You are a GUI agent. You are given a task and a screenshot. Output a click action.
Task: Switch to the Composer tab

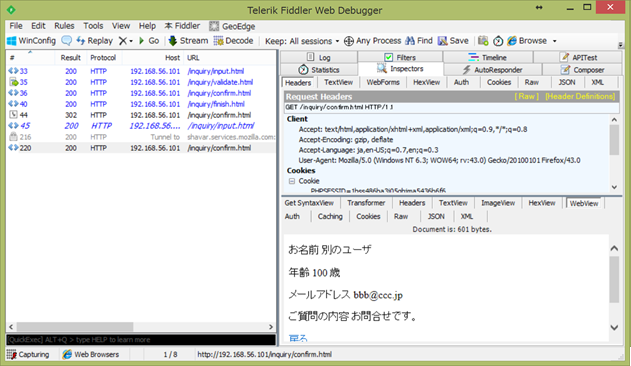[582, 70]
